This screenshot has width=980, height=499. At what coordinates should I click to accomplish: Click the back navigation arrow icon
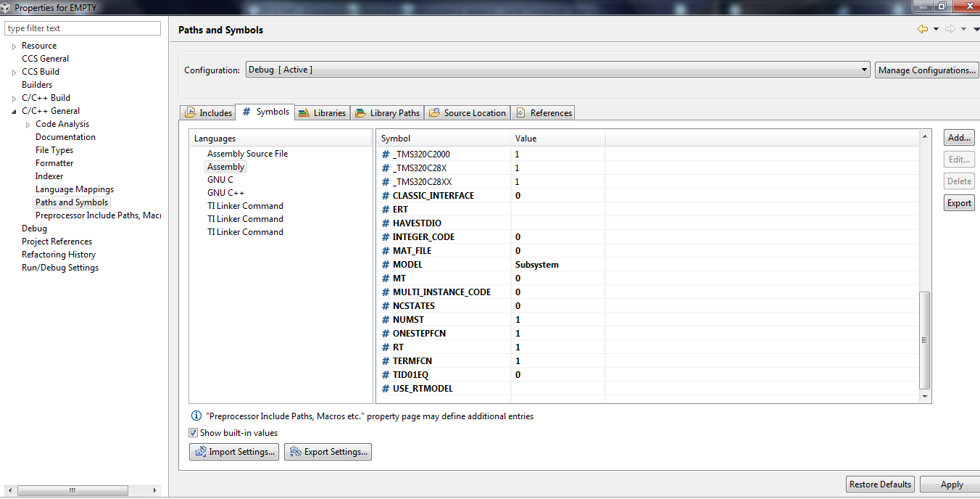pos(923,29)
